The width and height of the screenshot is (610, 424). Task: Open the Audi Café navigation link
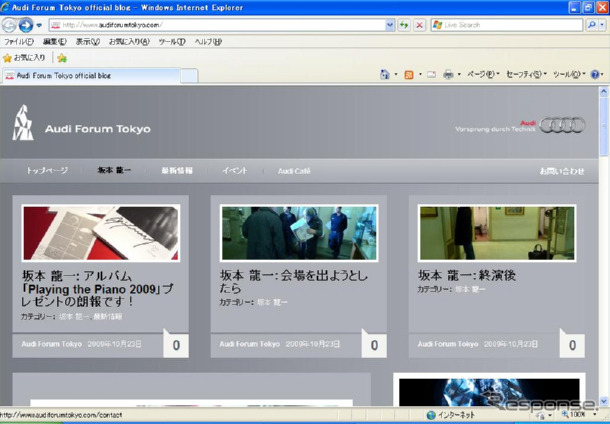(x=294, y=171)
